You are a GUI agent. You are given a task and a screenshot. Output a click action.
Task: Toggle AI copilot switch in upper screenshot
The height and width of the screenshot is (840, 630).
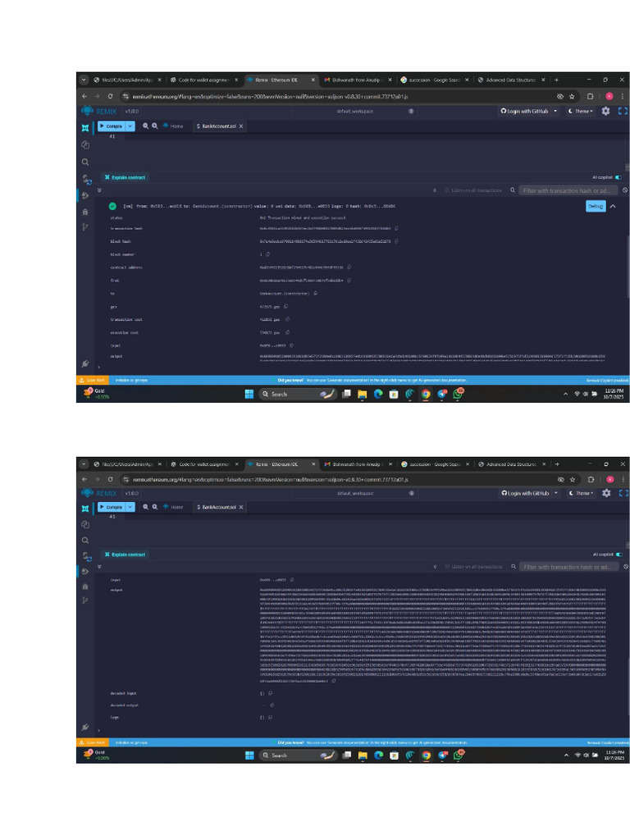tap(619, 177)
